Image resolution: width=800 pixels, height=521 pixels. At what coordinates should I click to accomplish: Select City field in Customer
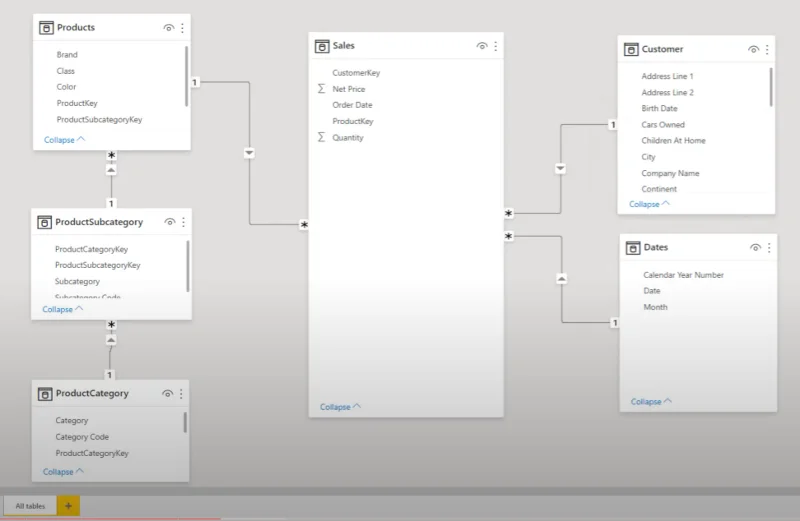tap(648, 157)
